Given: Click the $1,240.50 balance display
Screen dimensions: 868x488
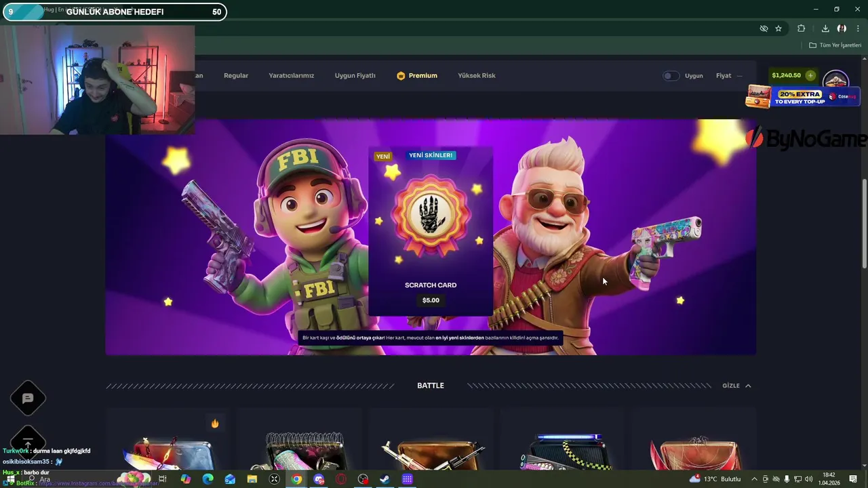Looking at the screenshot, I should click(x=786, y=75).
